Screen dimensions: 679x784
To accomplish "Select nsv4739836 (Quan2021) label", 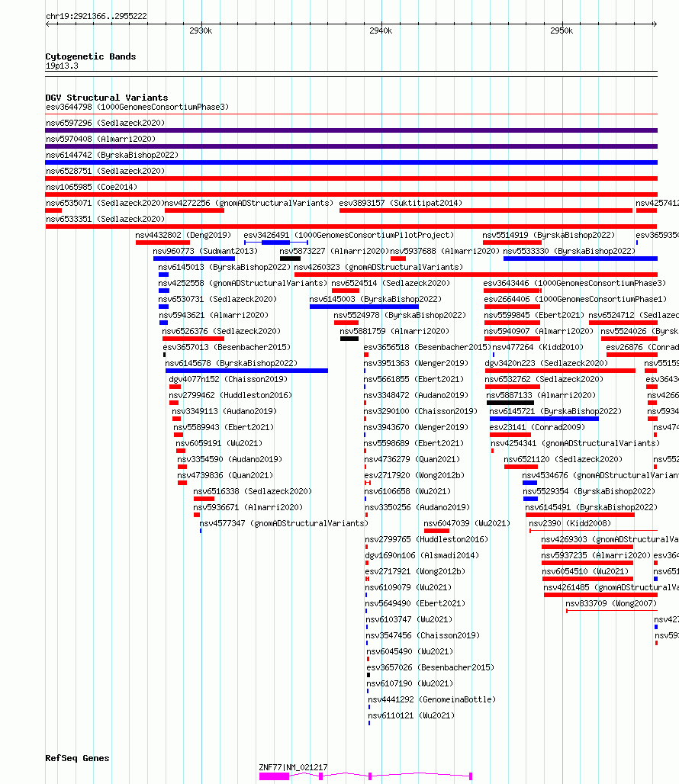I will coord(225,475).
